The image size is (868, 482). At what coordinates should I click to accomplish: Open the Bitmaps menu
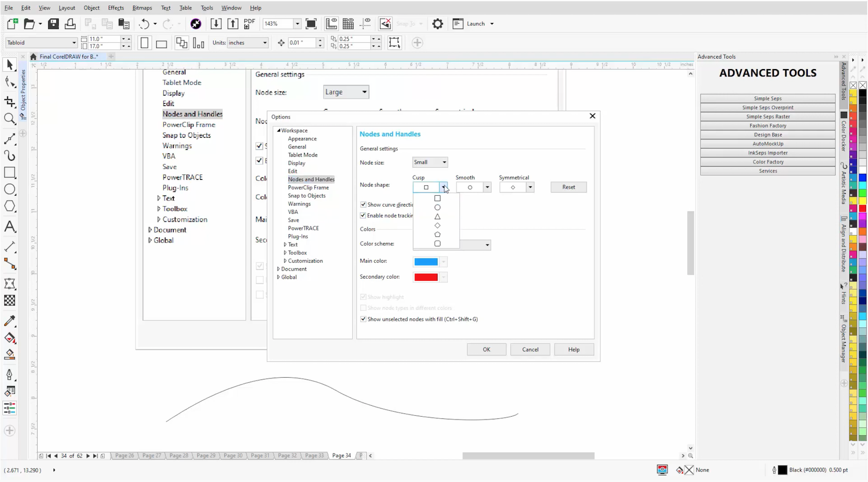pyautogui.click(x=142, y=8)
